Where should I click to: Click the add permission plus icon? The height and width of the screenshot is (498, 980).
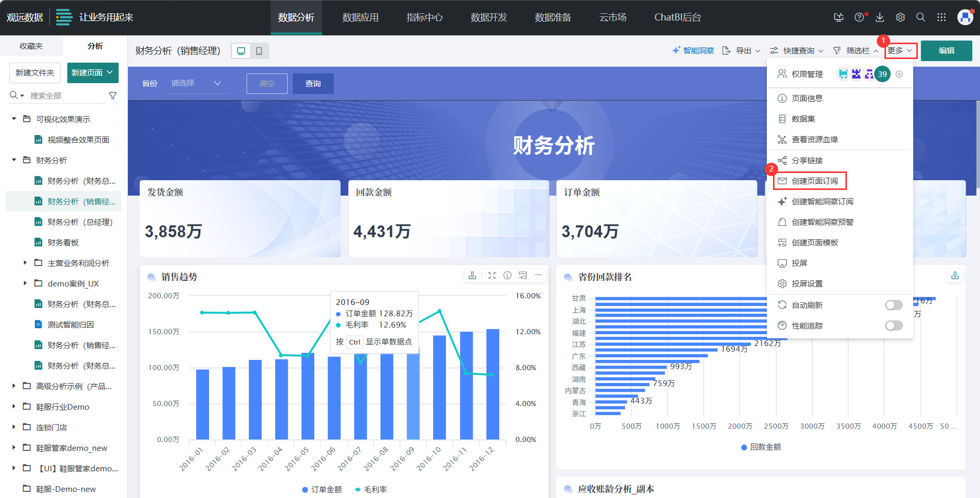click(899, 74)
